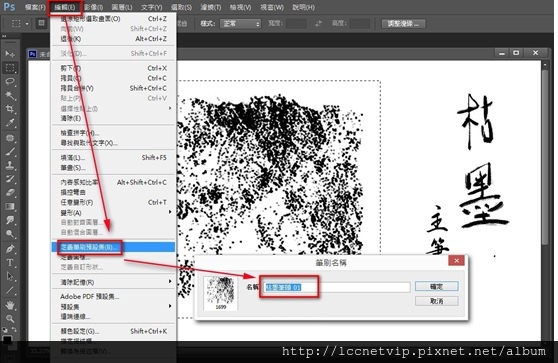558x363 pixels.
Task: Open the 圖層(L) menu
Action: pos(122,7)
